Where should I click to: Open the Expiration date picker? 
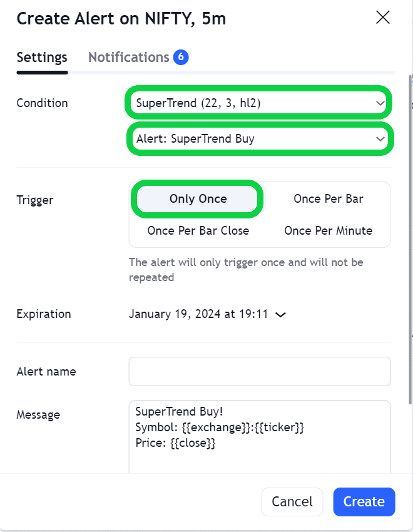pyautogui.click(x=199, y=314)
